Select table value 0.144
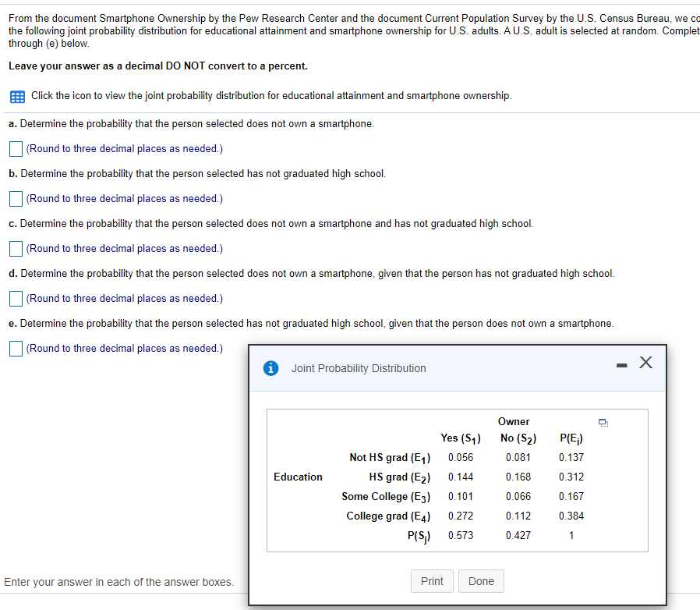The width and height of the screenshot is (700, 610). click(461, 477)
